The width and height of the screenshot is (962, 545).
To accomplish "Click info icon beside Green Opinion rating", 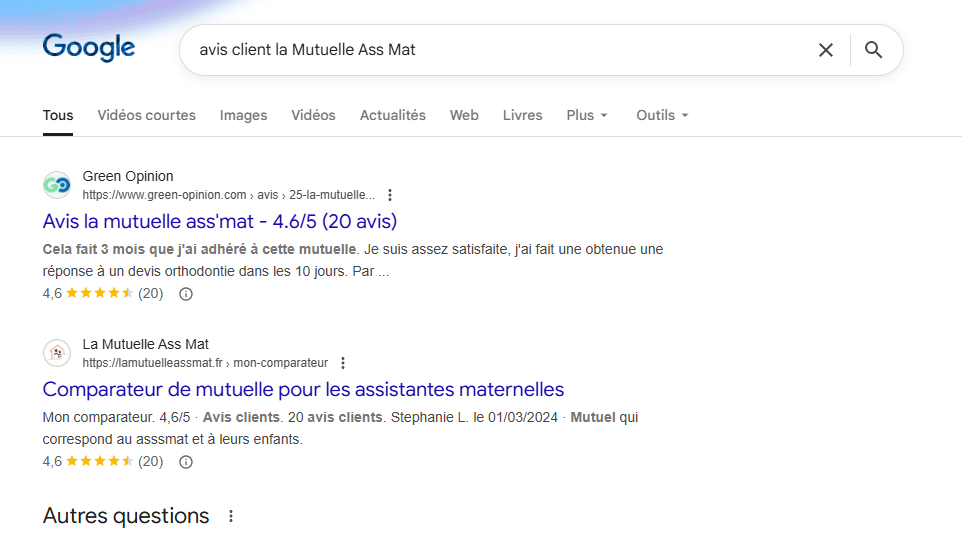I will (x=185, y=294).
